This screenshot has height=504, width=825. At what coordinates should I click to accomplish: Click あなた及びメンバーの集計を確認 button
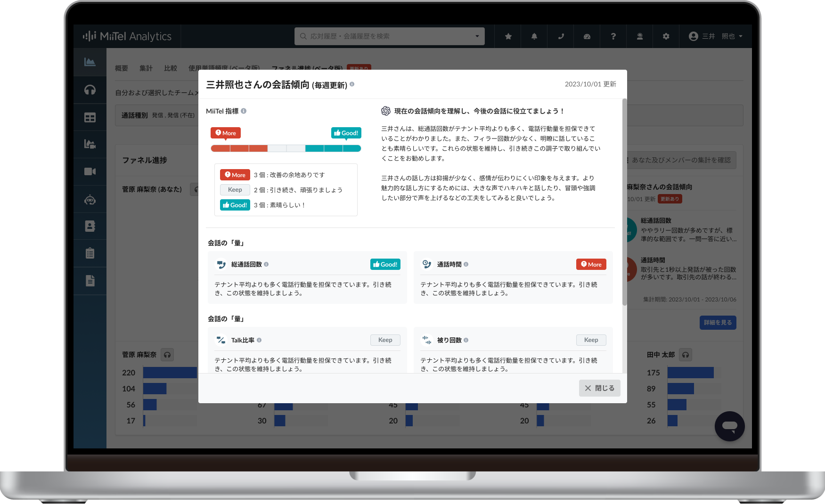(681, 160)
